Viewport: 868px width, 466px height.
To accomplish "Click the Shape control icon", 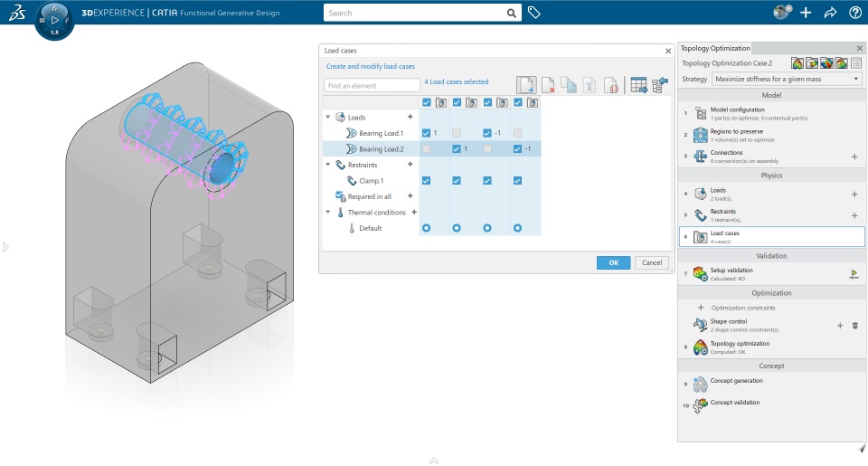I will 700,325.
